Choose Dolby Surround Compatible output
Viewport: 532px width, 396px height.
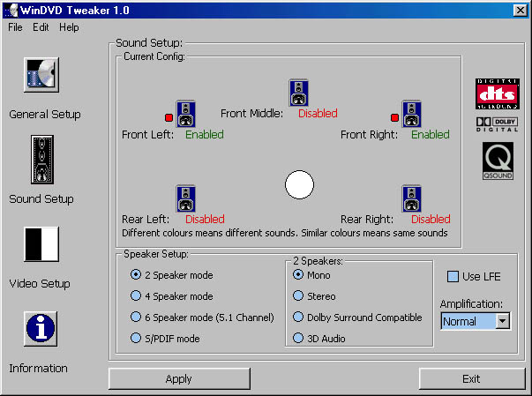pyautogui.click(x=357, y=318)
